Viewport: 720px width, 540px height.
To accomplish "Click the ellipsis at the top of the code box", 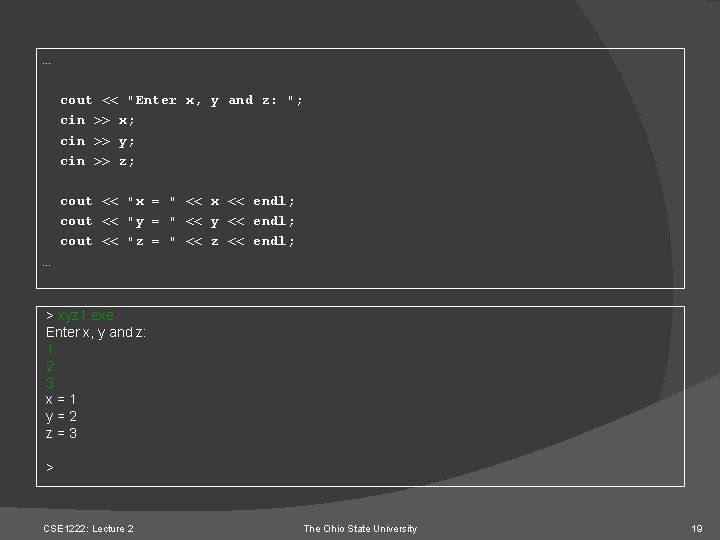I will click(46, 63).
